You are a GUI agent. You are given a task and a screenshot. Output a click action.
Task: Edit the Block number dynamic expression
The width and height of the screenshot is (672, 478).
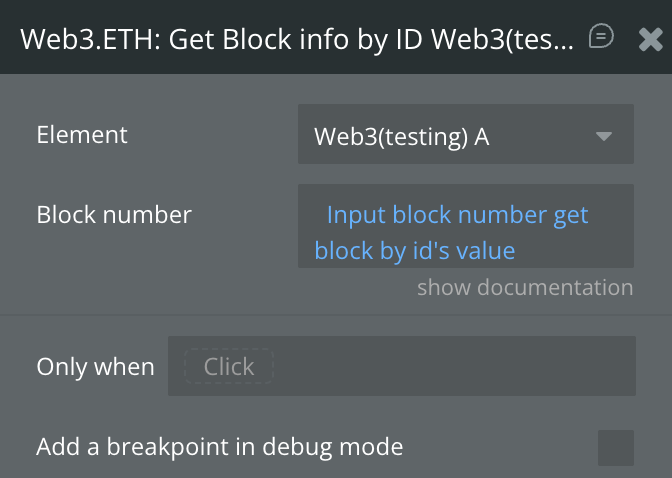[465, 232]
